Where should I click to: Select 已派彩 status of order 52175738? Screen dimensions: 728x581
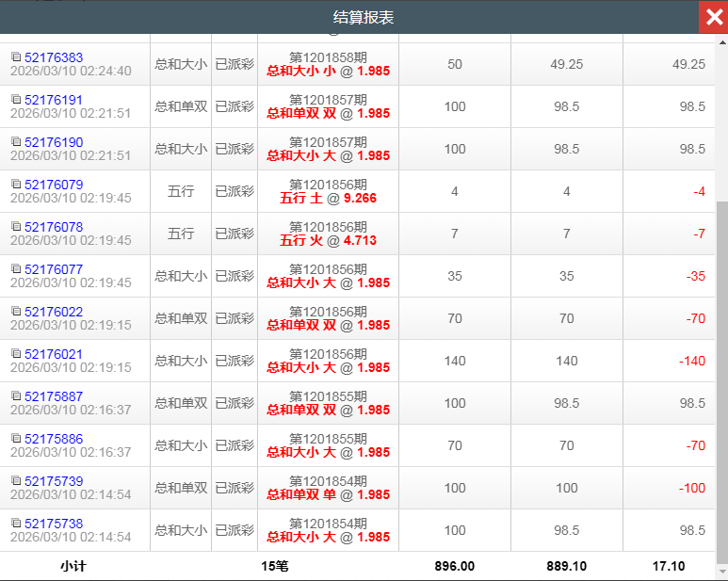tap(235, 530)
